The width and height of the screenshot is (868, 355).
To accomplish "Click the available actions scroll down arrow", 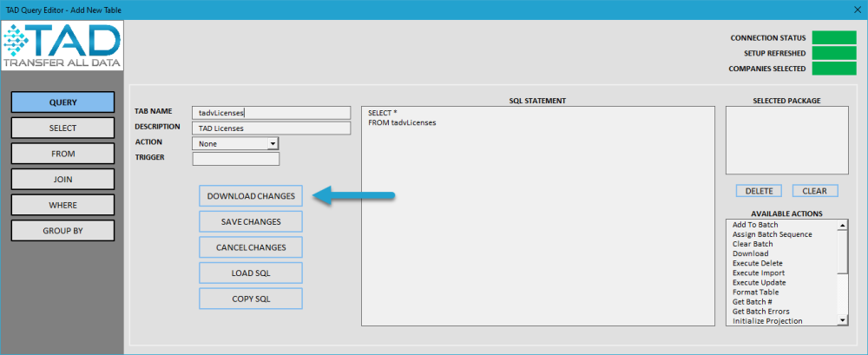I will click(842, 320).
